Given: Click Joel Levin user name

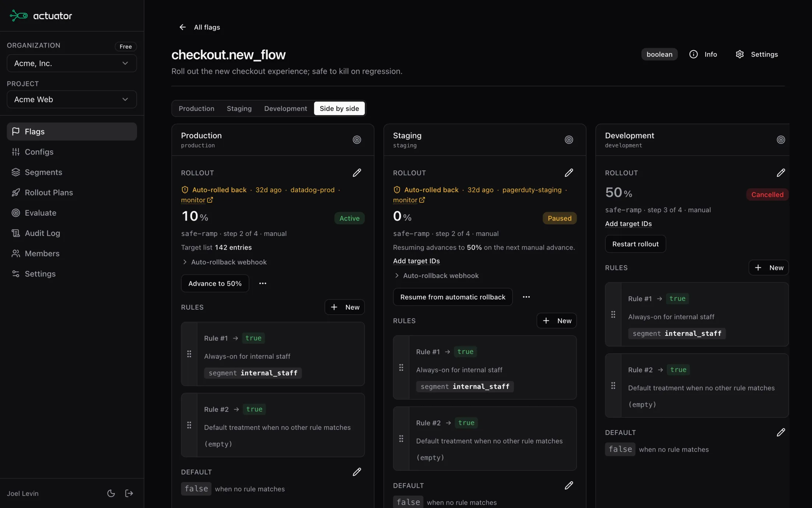Looking at the screenshot, I should (x=22, y=493).
